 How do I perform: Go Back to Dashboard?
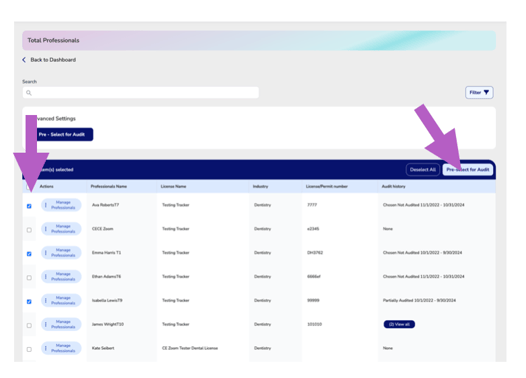tap(53, 60)
